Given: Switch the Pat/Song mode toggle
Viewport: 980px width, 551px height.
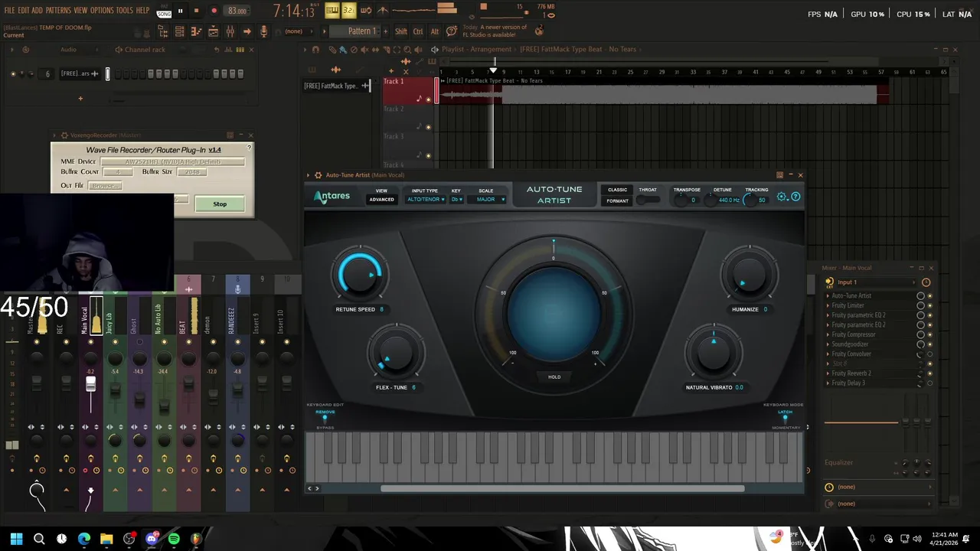Looking at the screenshot, I should 164,11.
